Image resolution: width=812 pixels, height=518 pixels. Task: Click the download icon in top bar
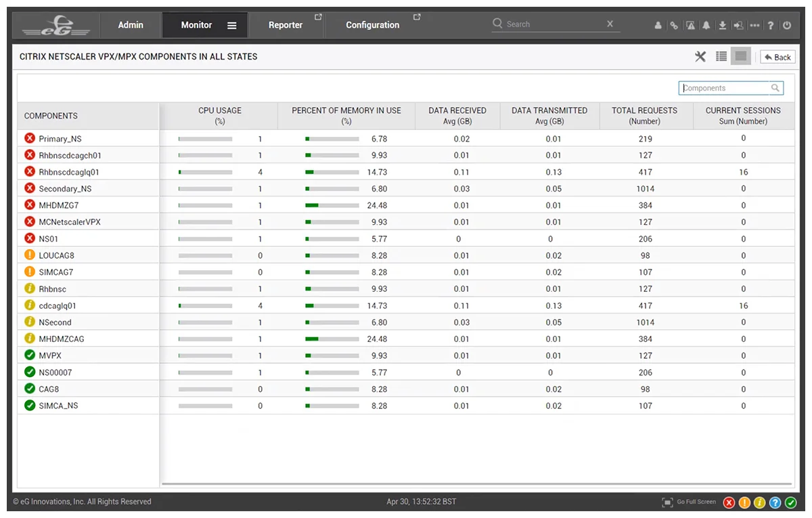pos(723,26)
